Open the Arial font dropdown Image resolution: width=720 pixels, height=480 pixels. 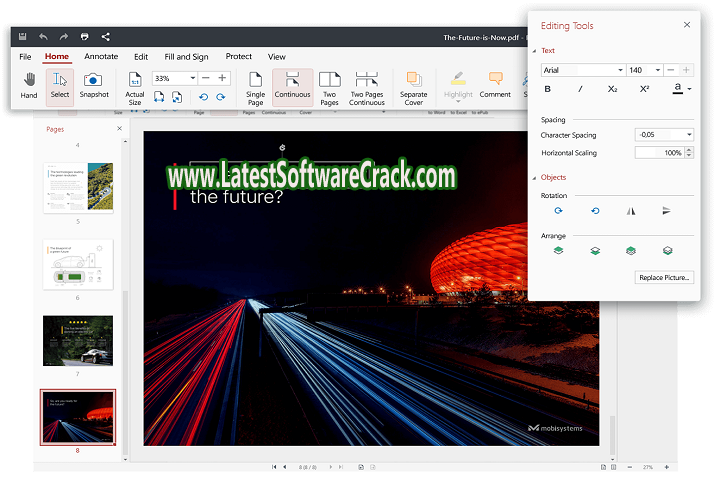click(620, 70)
